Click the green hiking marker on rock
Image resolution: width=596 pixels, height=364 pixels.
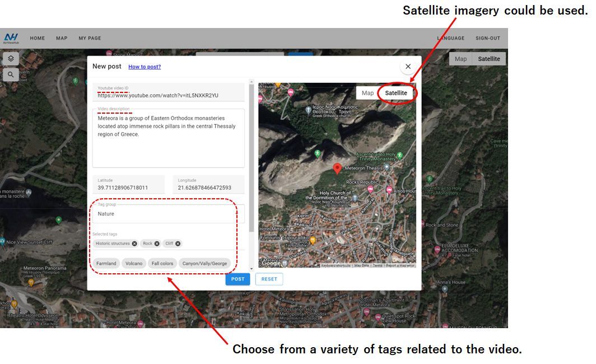[317, 153]
